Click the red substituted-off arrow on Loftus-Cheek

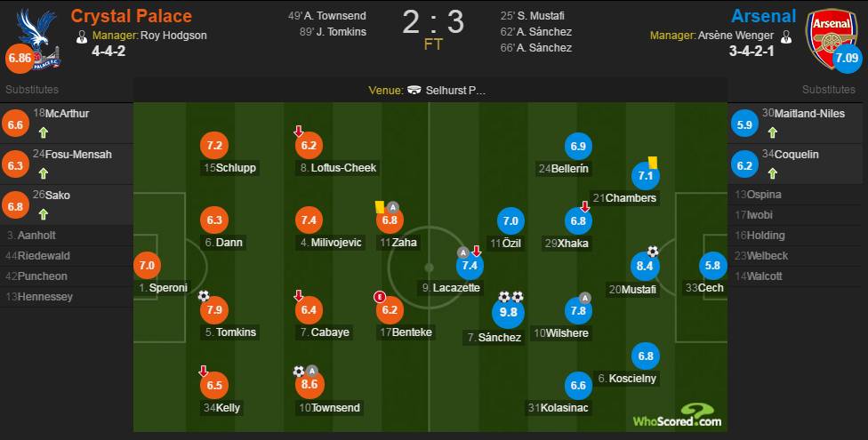click(301, 132)
